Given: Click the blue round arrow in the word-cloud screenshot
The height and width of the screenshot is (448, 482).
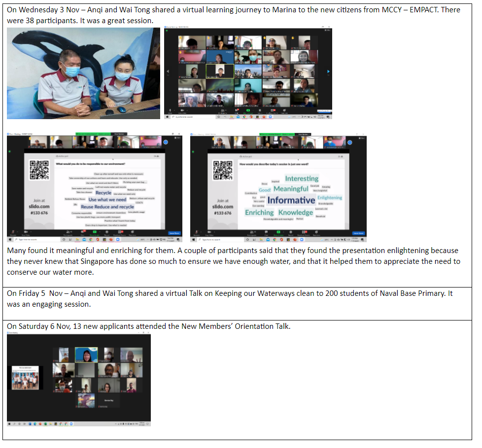Looking at the screenshot, I should (350, 142).
